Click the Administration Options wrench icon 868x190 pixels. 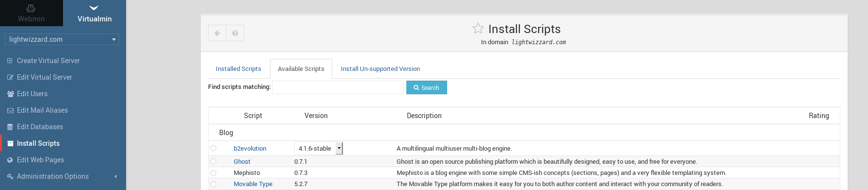click(x=10, y=176)
